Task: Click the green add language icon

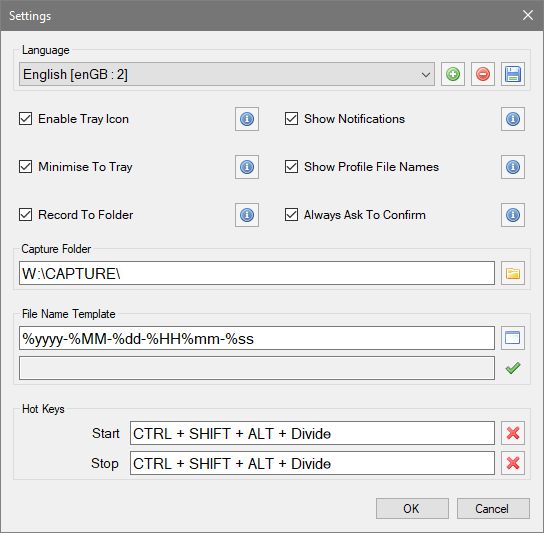Action: [453, 74]
